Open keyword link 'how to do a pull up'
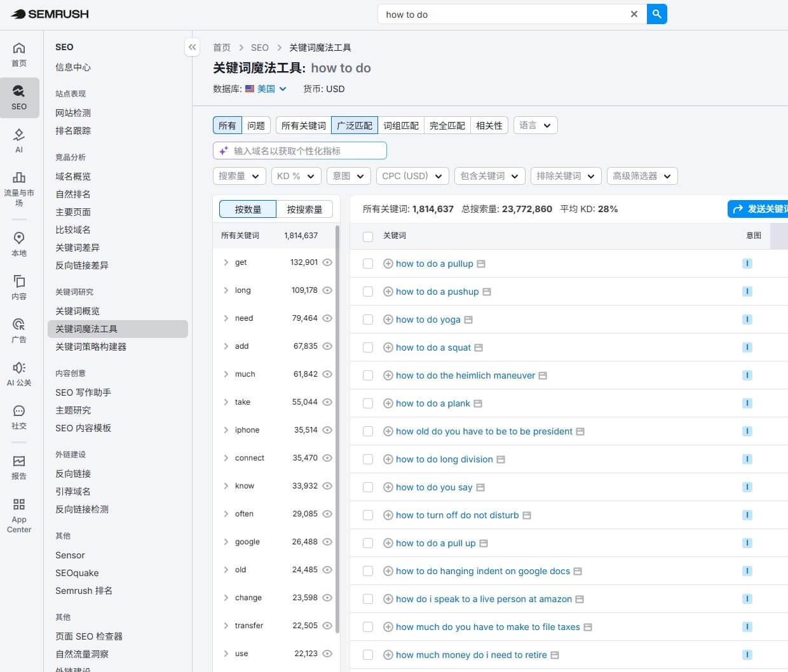This screenshot has width=788, height=672. (x=436, y=543)
